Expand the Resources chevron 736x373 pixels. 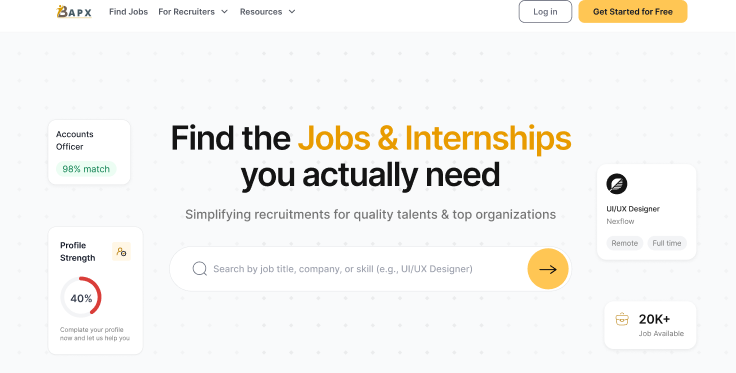click(x=292, y=12)
